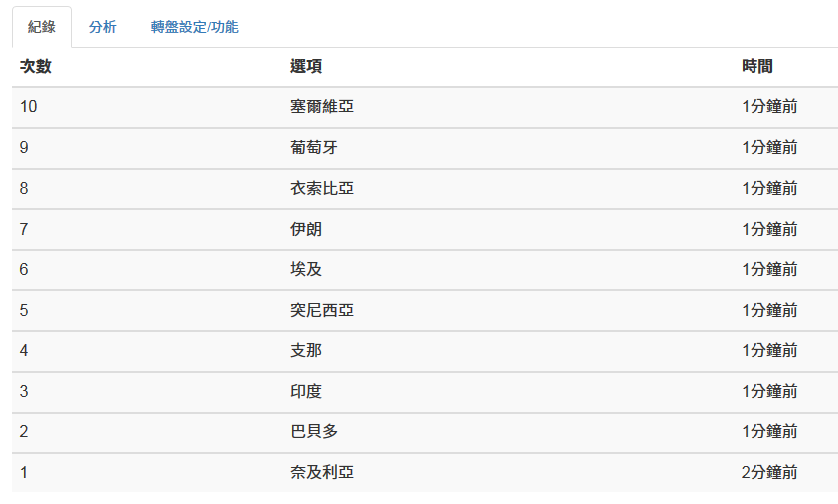
Task: Select the 葡萄牙 result entry
Action: click(424, 148)
